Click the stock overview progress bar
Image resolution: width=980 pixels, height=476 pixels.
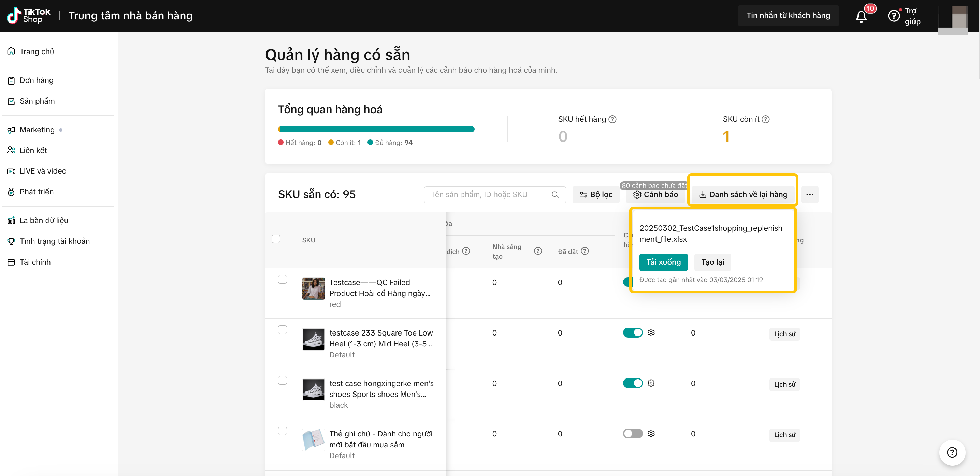point(376,129)
